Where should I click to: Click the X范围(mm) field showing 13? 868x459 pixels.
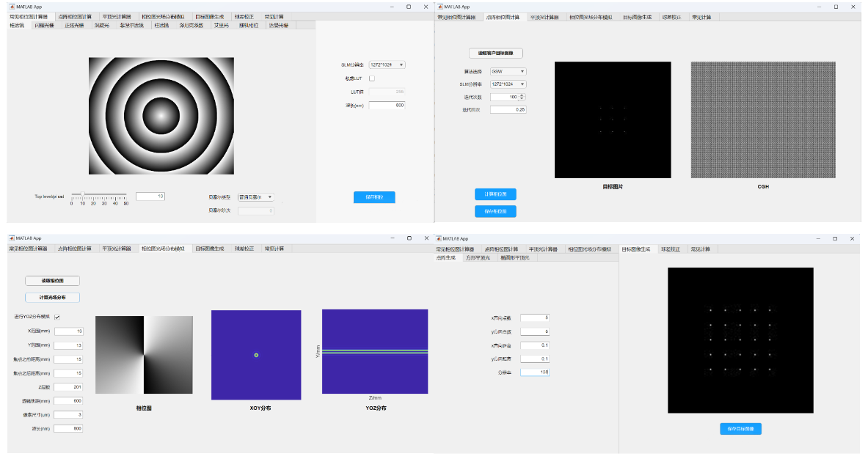(69, 331)
